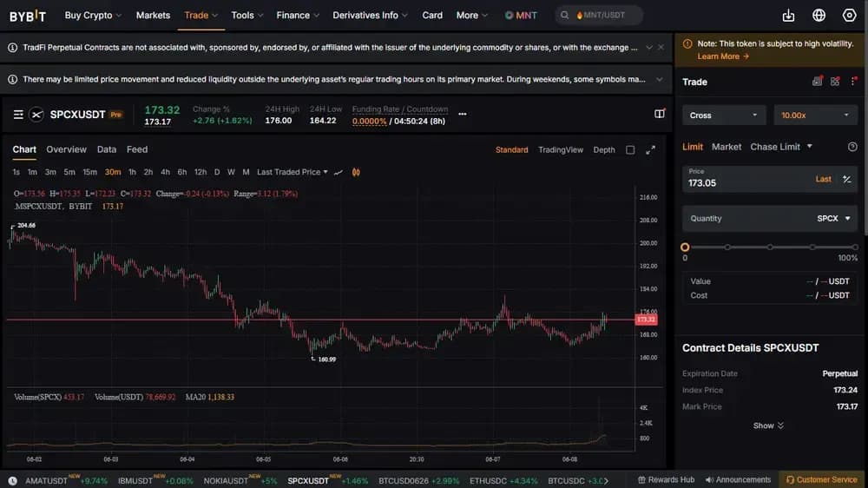Open the Cross margin mode dropdown
Viewport: 868px width, 488px height.
724,115
